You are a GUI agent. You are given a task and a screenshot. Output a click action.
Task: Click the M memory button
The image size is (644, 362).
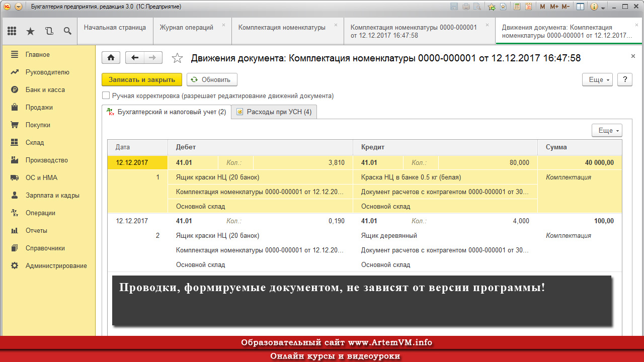coord(542,7)
